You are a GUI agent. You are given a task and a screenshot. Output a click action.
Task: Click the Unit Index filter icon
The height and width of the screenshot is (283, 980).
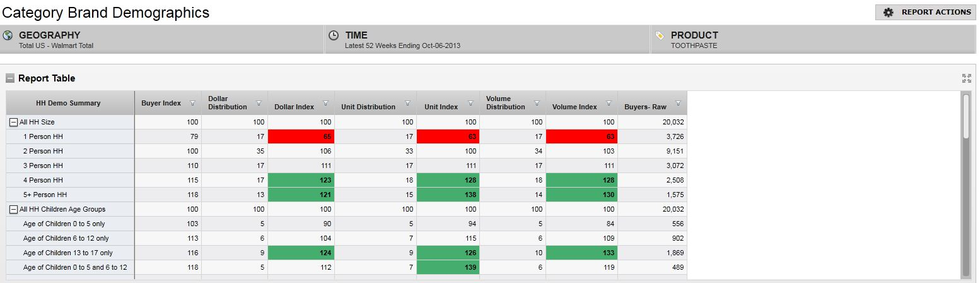coord(470,103)
